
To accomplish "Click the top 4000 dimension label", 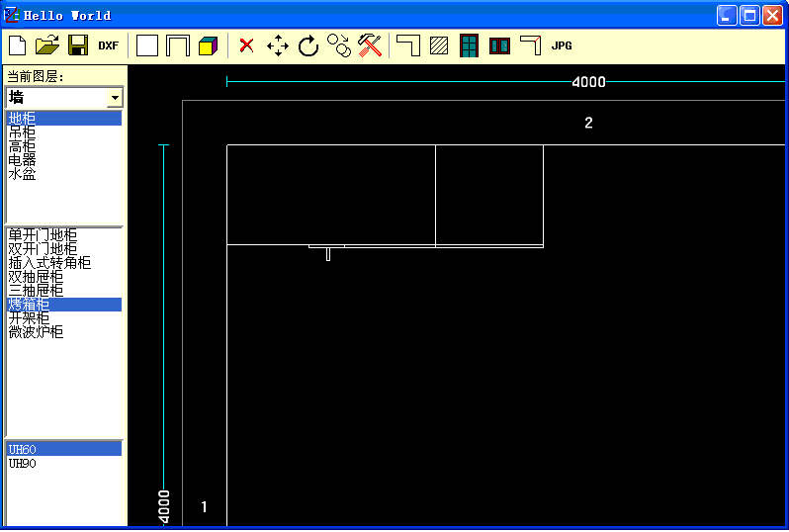I will click(588, 82).
